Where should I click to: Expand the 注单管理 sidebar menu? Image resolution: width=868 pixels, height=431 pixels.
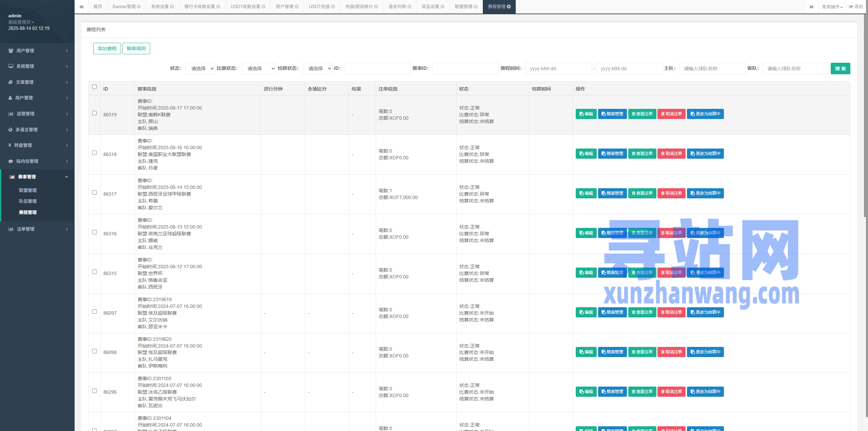(x=37, y=229)
